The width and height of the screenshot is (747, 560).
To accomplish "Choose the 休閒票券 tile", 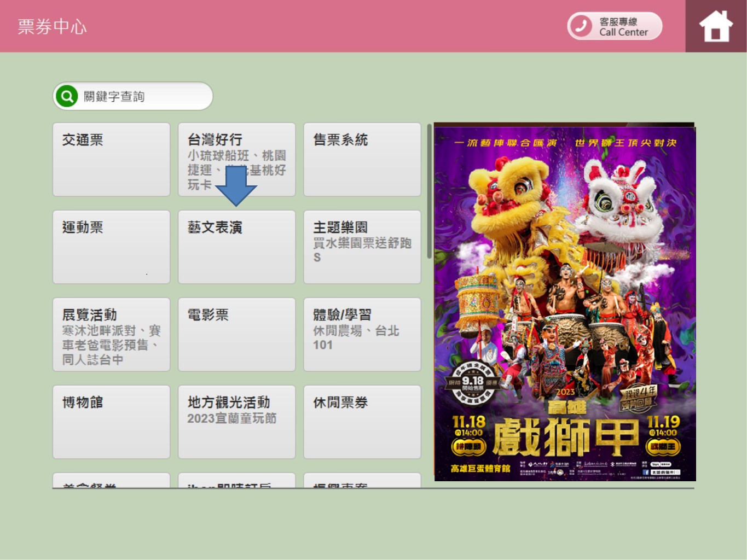I will (362, 422).
